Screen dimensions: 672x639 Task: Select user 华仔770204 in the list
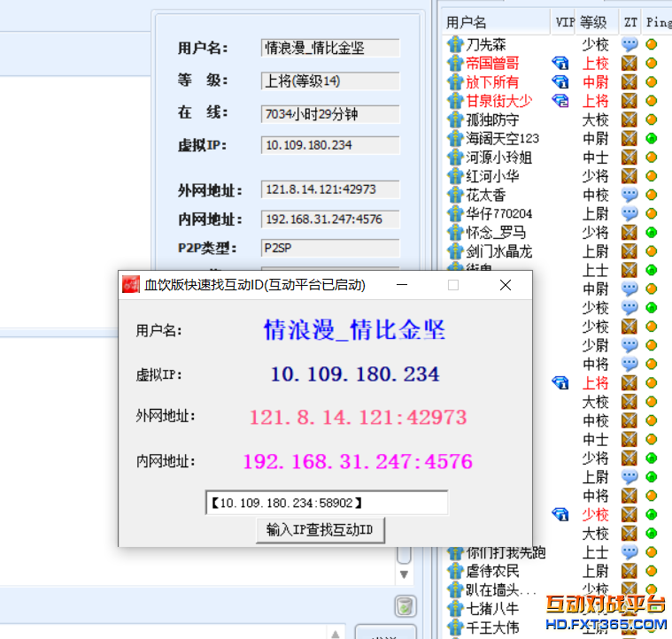click(x=499, y=213)
